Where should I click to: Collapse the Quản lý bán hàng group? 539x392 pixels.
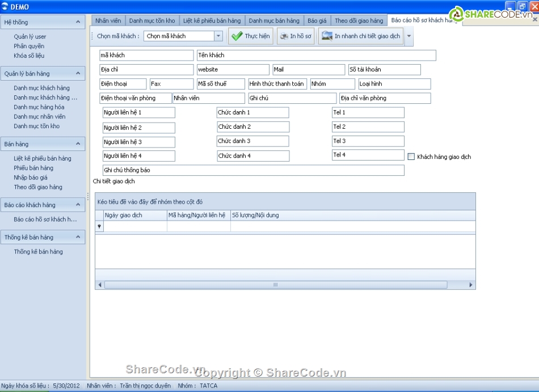point(78,74)
